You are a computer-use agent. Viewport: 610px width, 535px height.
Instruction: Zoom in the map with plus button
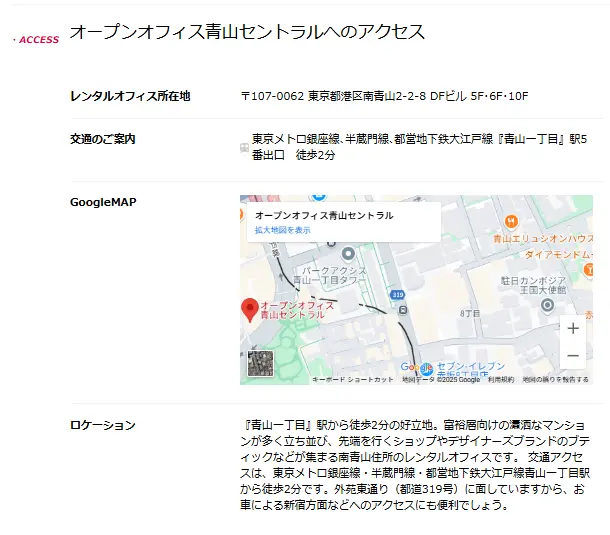click(573, 328)
